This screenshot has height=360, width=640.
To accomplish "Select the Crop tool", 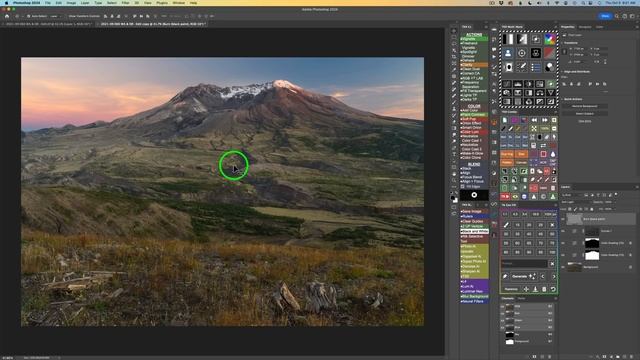I will coord(454,57).
